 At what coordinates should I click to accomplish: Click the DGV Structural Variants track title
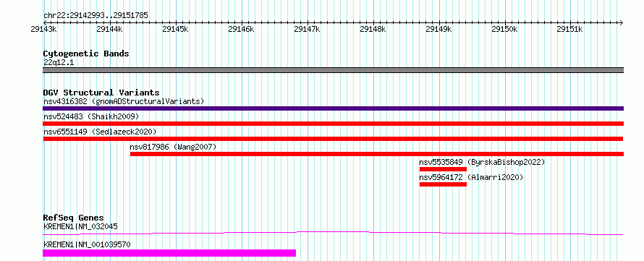tap(101, 93)
